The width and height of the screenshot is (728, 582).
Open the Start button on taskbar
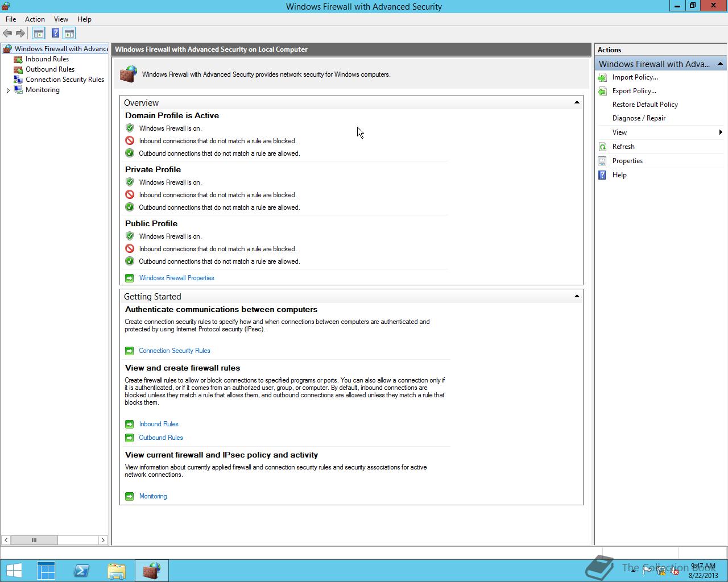14,571
